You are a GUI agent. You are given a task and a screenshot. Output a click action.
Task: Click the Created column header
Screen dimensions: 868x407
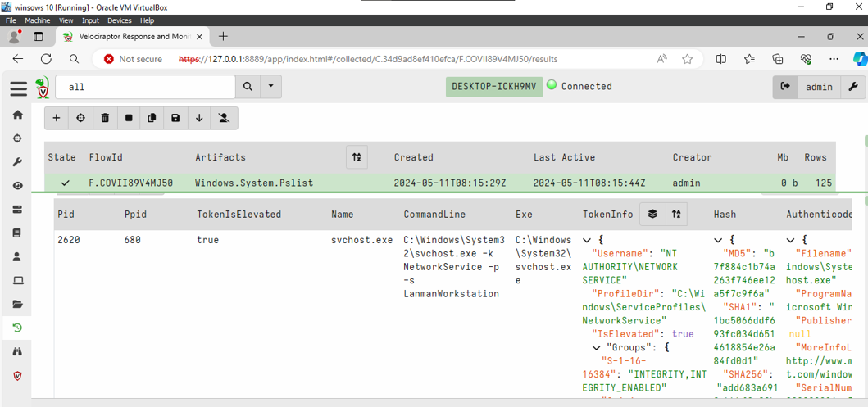click(x=414, y=157)
